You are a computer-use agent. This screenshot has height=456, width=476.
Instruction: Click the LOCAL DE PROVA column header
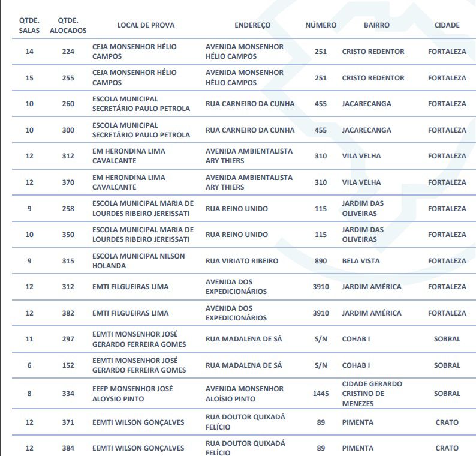(x=146, y=25)
